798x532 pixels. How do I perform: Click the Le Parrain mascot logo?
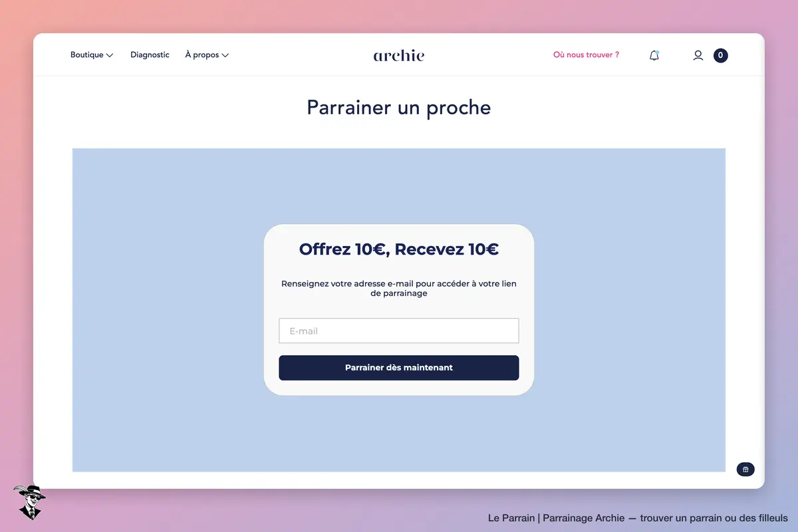pyautogui.click(x=29, y=502)
